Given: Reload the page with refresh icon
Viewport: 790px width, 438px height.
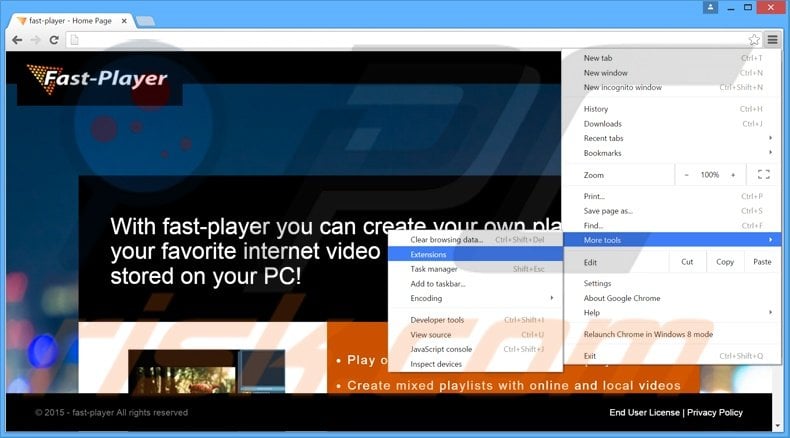Looking at the screenshot, I should tap(54, 40).
